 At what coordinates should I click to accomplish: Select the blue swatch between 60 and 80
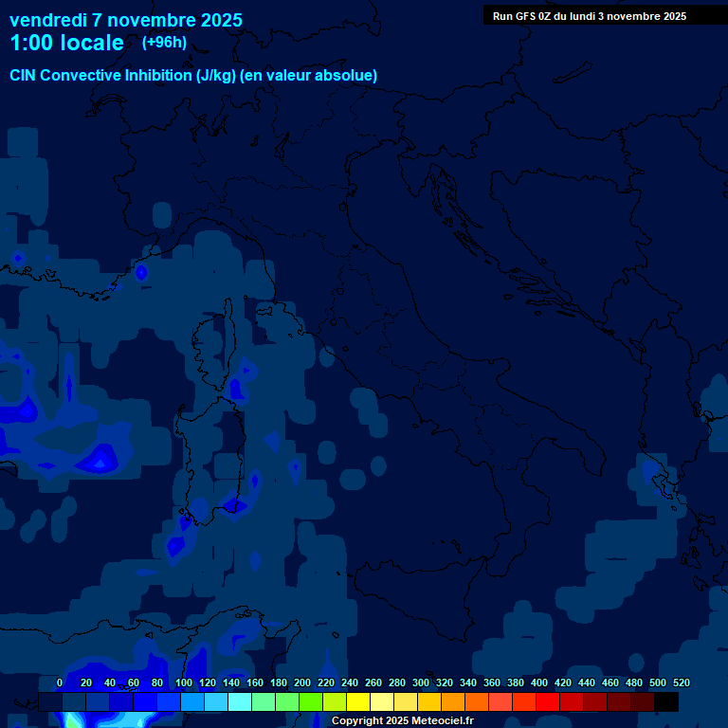pos(145,701)
